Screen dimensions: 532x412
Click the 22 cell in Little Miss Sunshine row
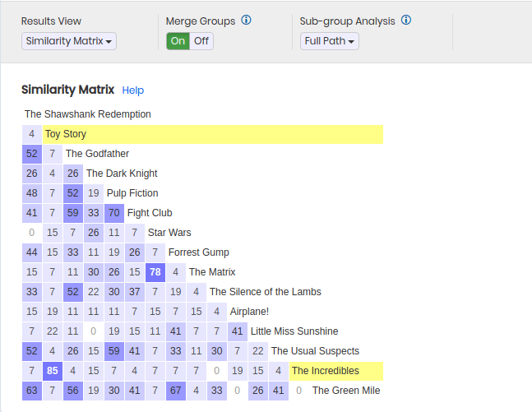pos(53,331)
